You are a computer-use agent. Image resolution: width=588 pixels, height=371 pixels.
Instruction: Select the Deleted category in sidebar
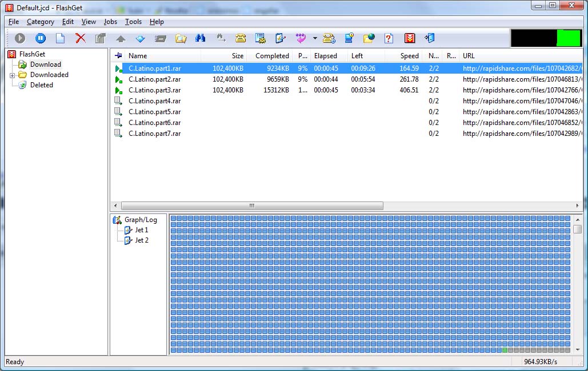coord(41,85)
